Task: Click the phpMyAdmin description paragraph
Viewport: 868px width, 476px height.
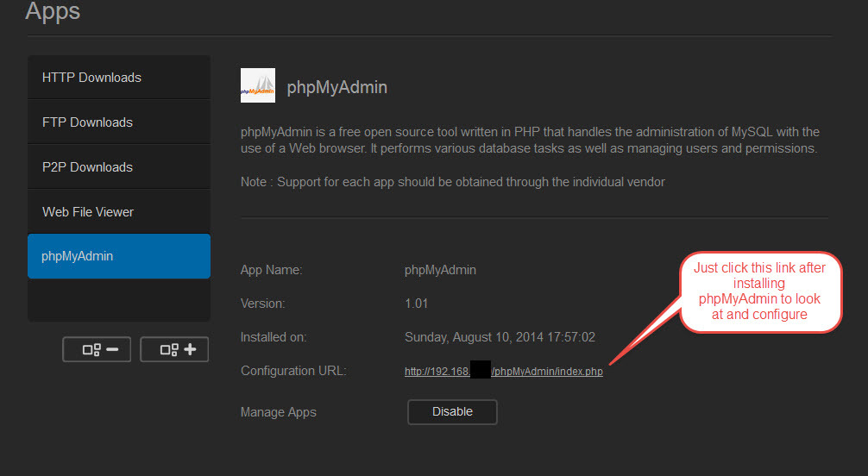Action: (530, 140)
